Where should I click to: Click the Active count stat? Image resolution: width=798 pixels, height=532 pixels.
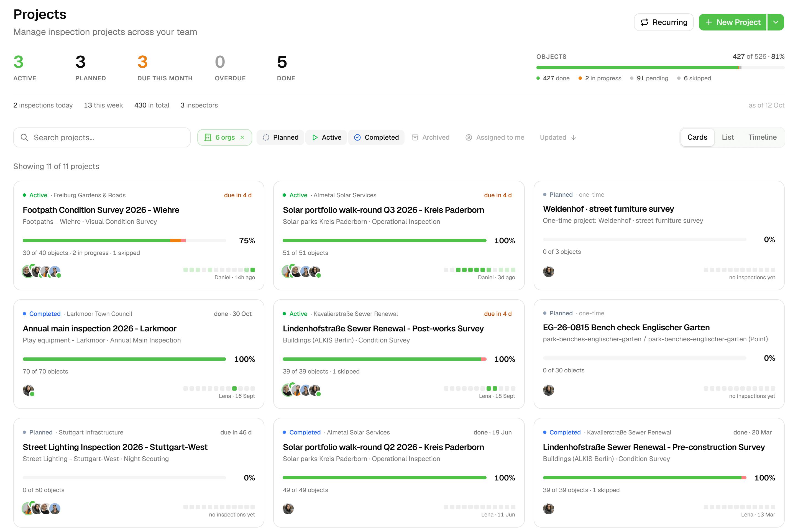[25, 68]
